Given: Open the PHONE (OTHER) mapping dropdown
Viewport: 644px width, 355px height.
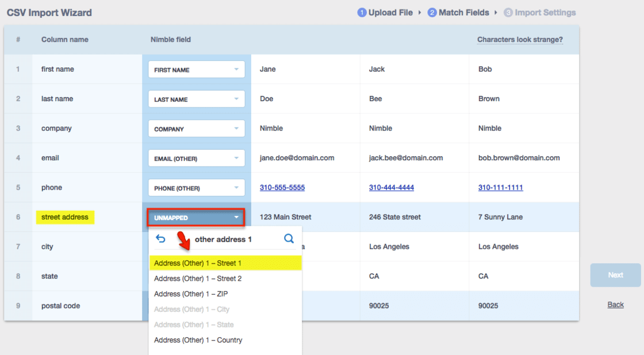Looking at the screenshot, I should [196, 188].
